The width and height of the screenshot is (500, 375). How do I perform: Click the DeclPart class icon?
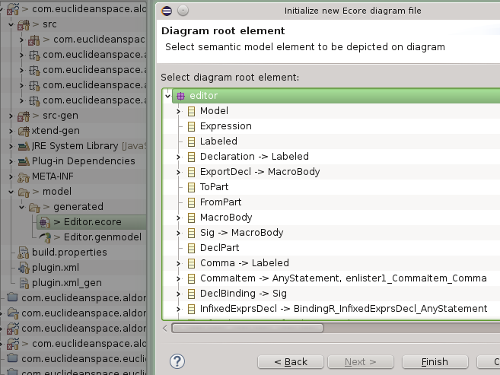coord(191,248)
